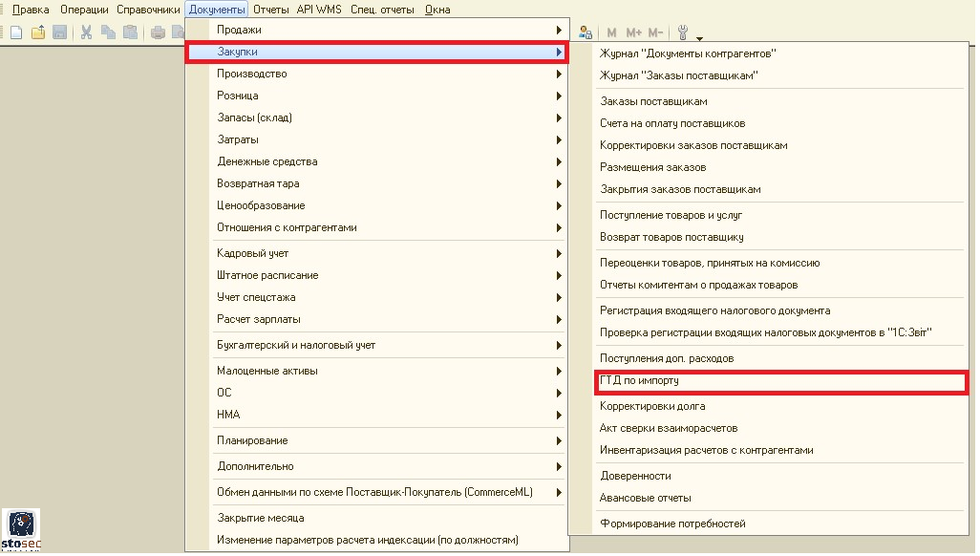Expand the Запасы (склад) submenu

[x=377, y=118]
